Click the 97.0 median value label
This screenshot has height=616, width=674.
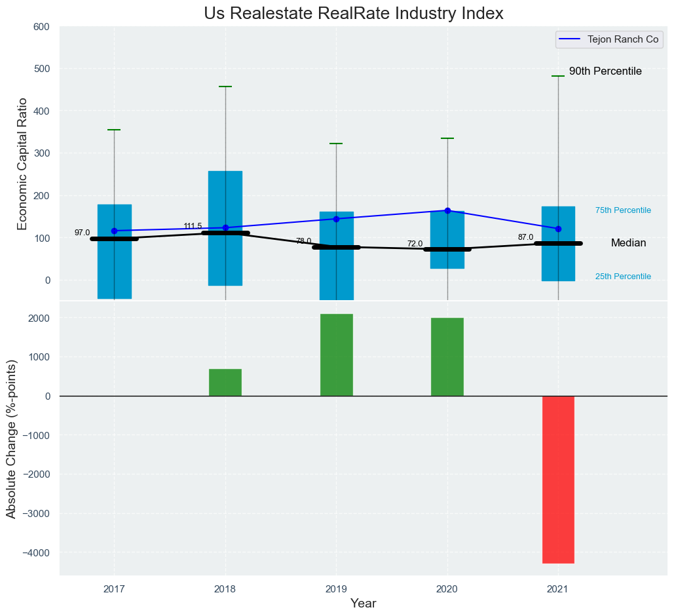point(82,233)
